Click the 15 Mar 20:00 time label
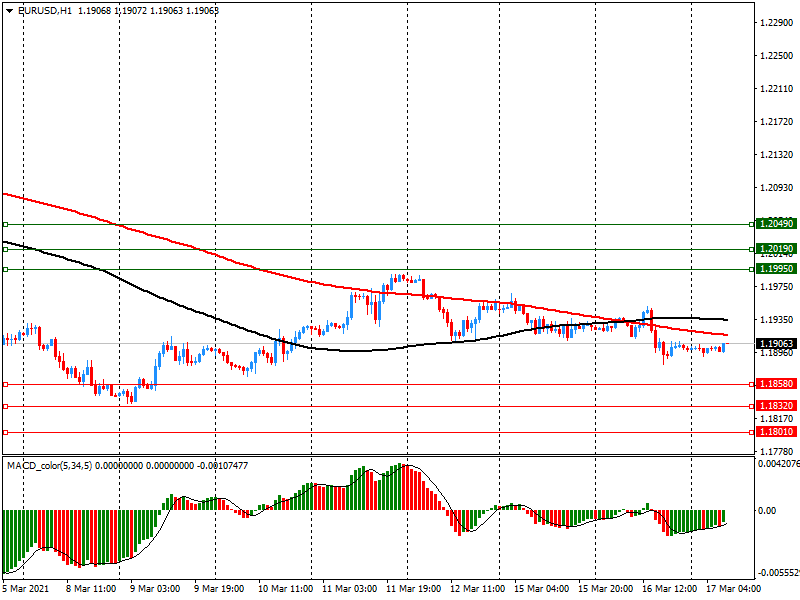800x600 pixels. (606, 589)
